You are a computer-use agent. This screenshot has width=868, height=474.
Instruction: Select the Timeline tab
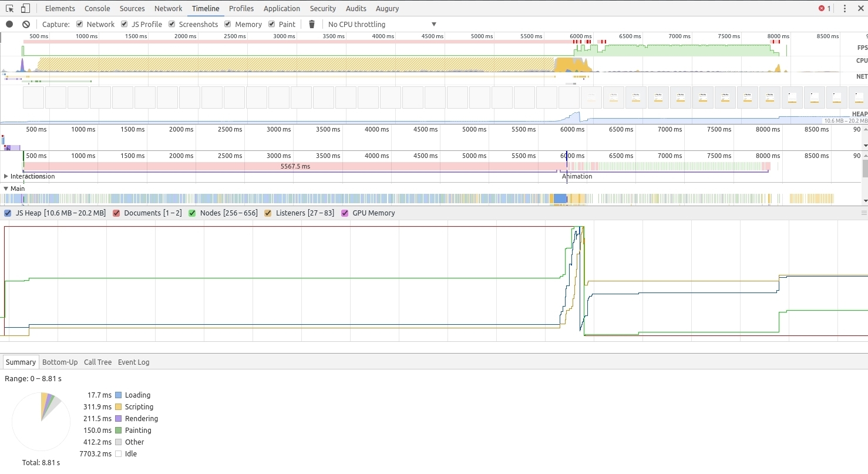pyautogui.click(x=206, y=8)
